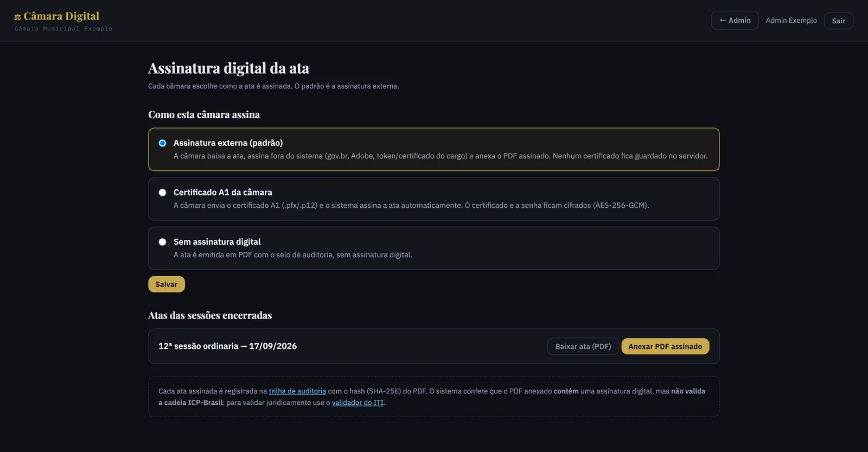Click the Assinatura digital da ata heading
This screenshot has width=868, height=452.
(228, 68)
